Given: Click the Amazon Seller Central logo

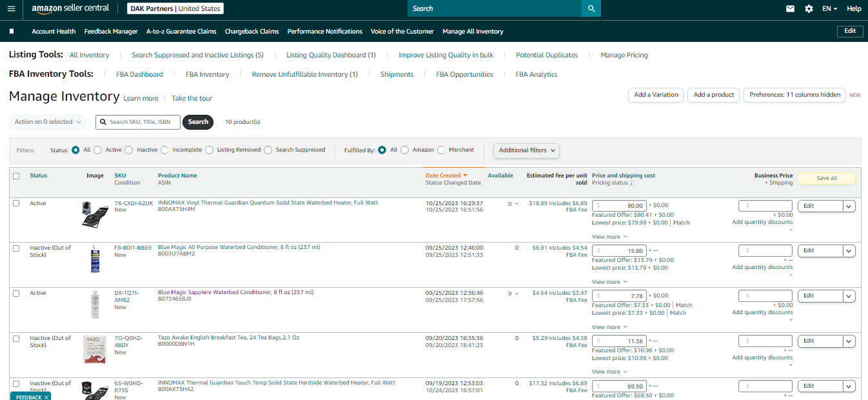Looking at the screenshot, I should (71, 8).
